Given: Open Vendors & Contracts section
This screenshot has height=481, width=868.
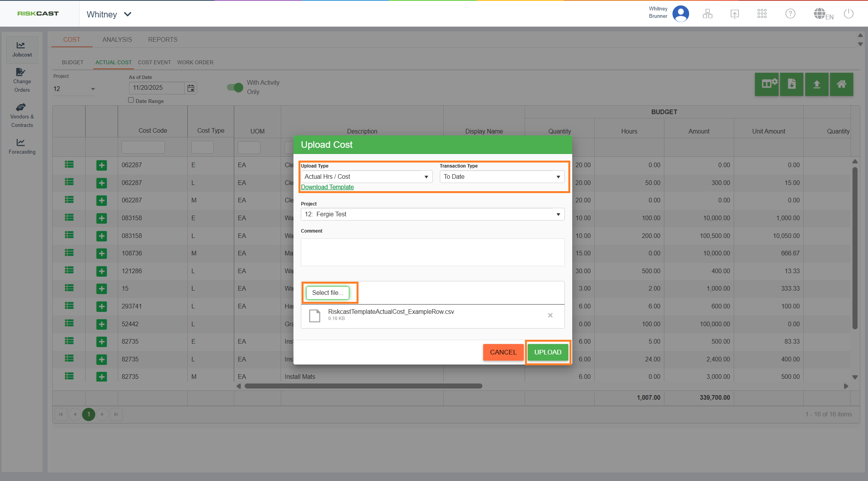Looking at the screenshot, I should pyautogui.click(x=22, y=115).
